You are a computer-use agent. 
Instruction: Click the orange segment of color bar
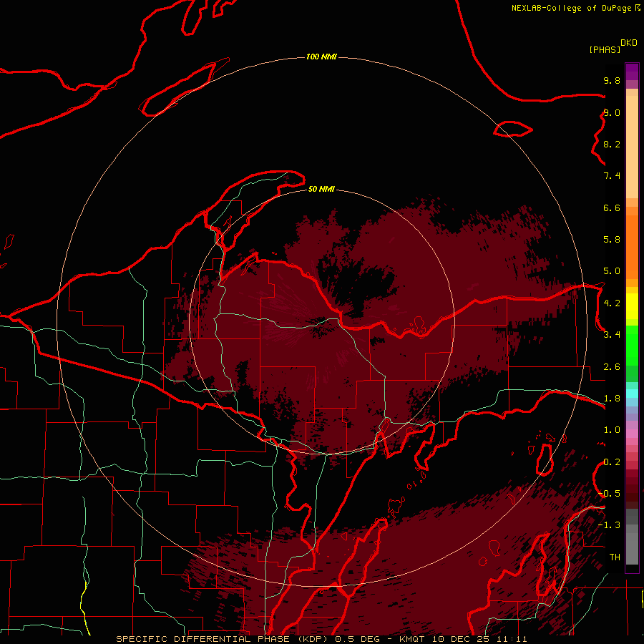click(x=632, y=247)
